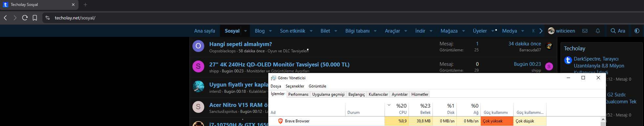The width and height of the screenshot is (644, 126).
Task: Click SanctusEspiritus author avatar
Action: point(198,107)
